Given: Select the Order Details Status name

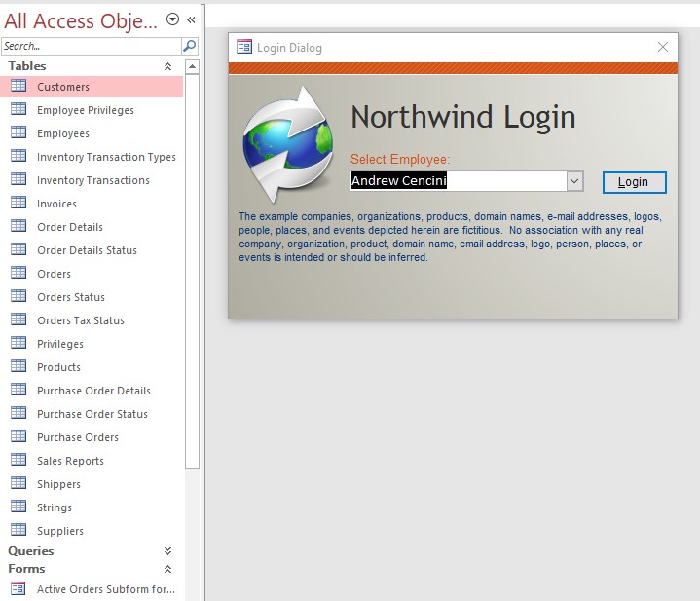Looking at the screenshot, I should tap(87, 250).
